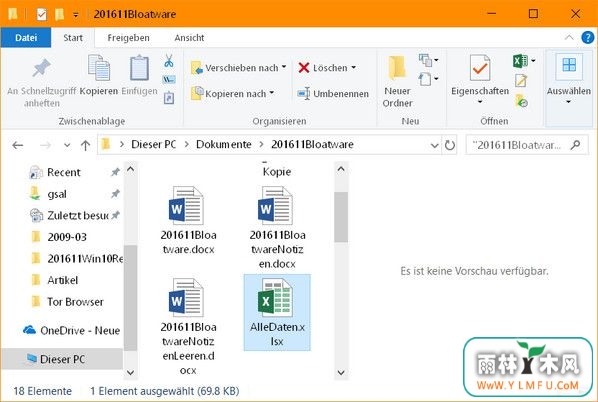Screen dimensions: 598x402
Task: Click the Kopieren icon in ribbon
Action: (x=99, y=68)
